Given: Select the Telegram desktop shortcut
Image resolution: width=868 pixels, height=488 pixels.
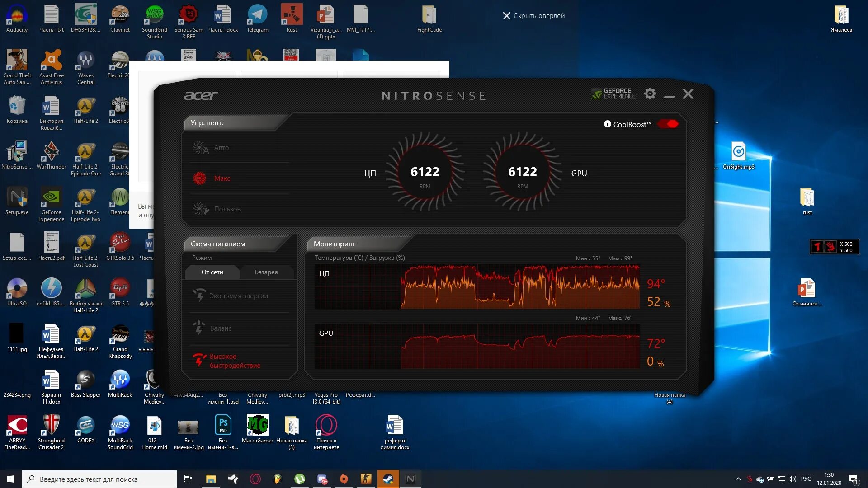Looking at the screenshot, I should click(257, 19).
